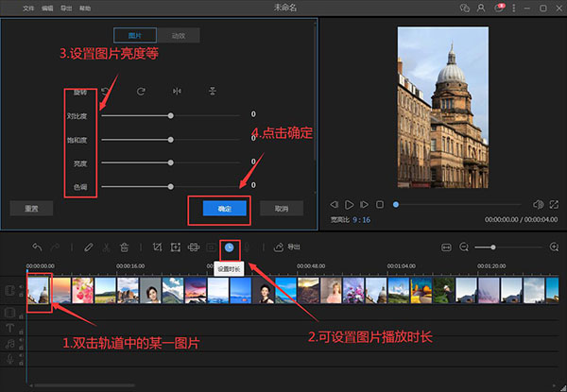Screen dimensions: 567x392
Task: Switch to the 图片 tab
Action: 135,35
